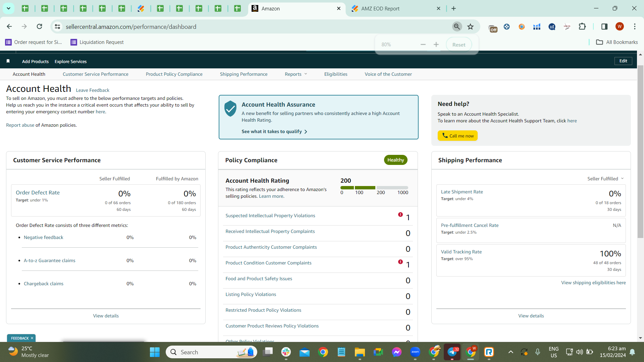644x362 pixels.
Task: Click the extension icon with the Off badge
Action: pyautogui.click(x=492, y=28)
